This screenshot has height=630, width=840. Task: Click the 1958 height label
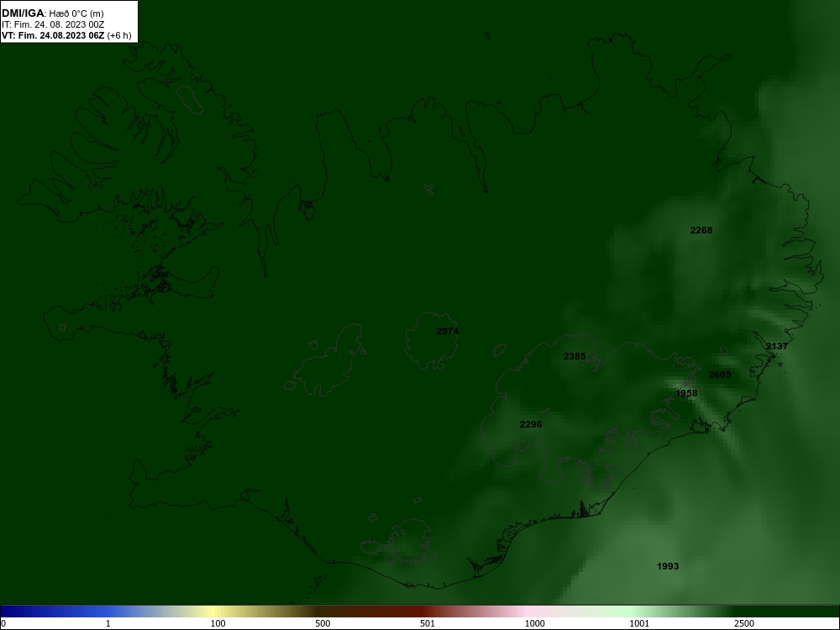click(x=686, y=393)
